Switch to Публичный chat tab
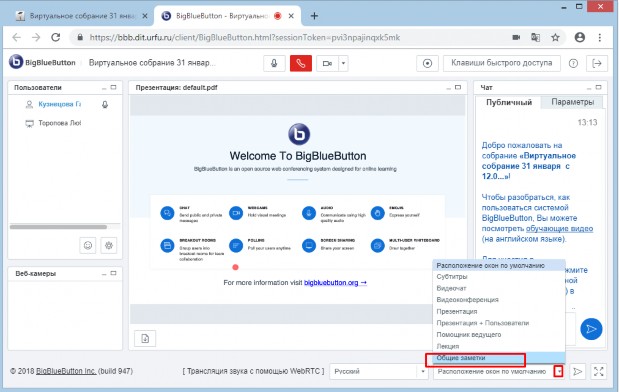 point(509,102)
